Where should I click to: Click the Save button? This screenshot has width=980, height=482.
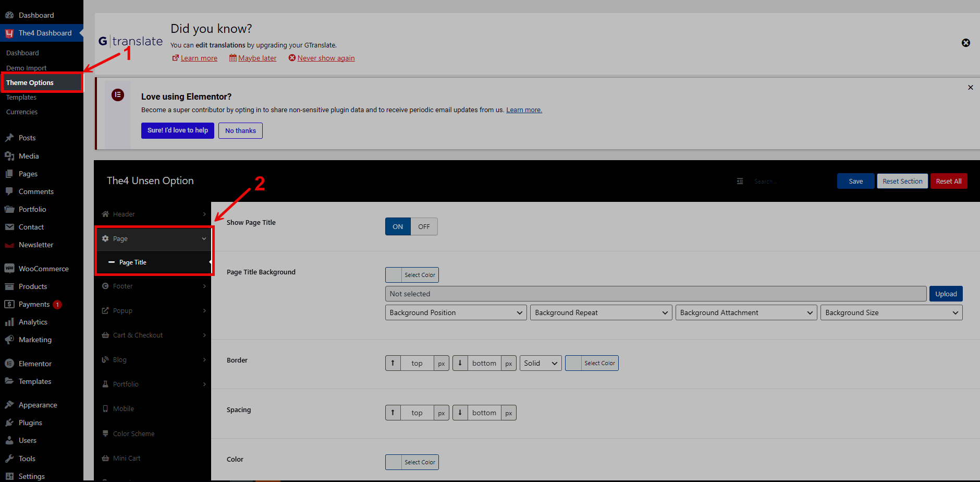pos(855,181)
